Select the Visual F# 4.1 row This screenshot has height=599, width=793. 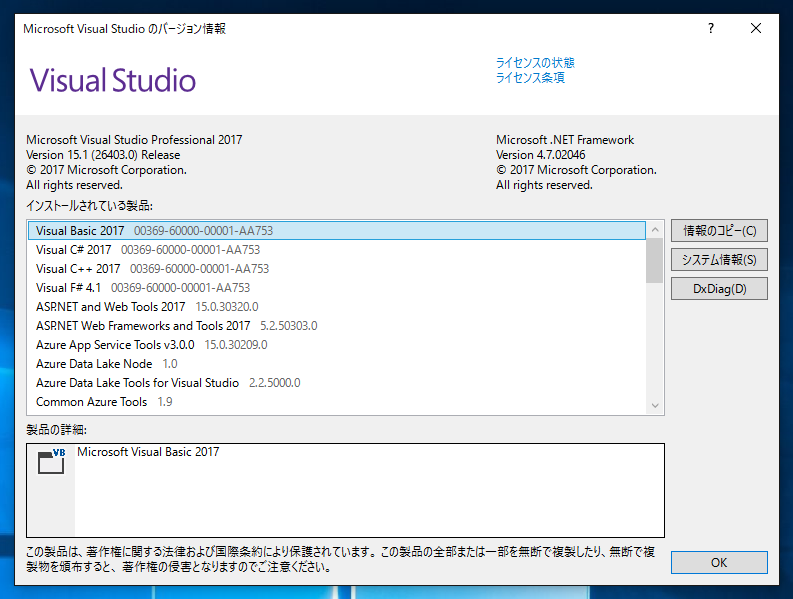coord(337,288)
